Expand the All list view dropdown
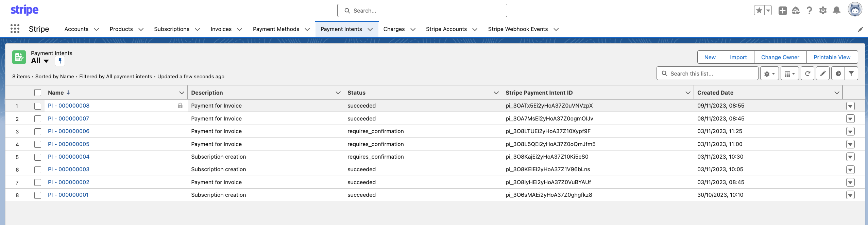 (x=46, y=61)
